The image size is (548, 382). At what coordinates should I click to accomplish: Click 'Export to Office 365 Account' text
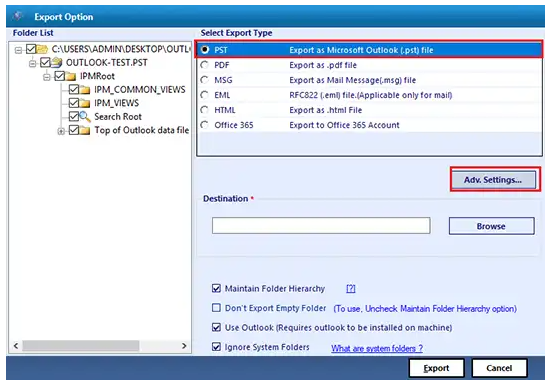[344, 125]
